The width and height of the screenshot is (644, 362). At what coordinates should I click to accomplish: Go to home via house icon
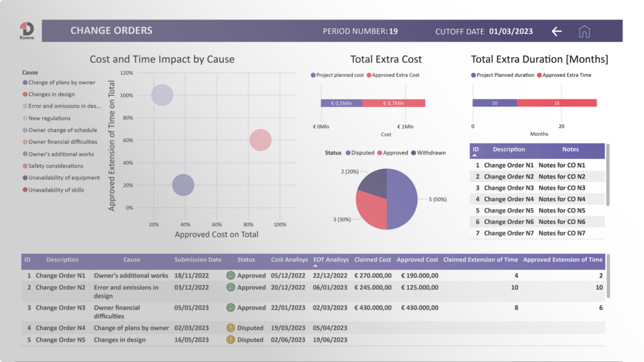pyautogui.click(x=584, y=31)
